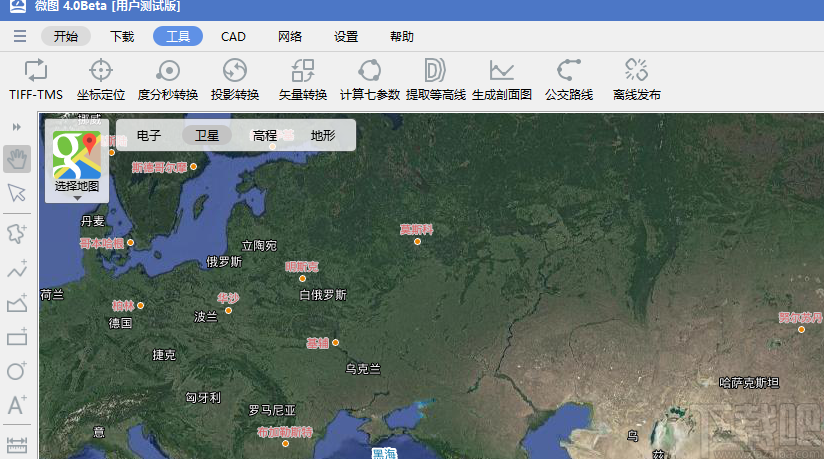Open the 帮助 tab
Viewport: 824px width, 459px height.
[x=402, y=36]
